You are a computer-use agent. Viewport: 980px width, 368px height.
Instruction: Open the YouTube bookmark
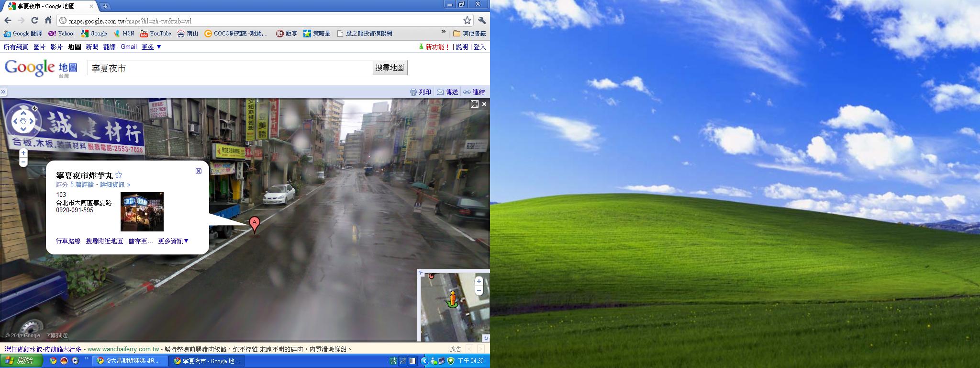(x=156, y=34)
